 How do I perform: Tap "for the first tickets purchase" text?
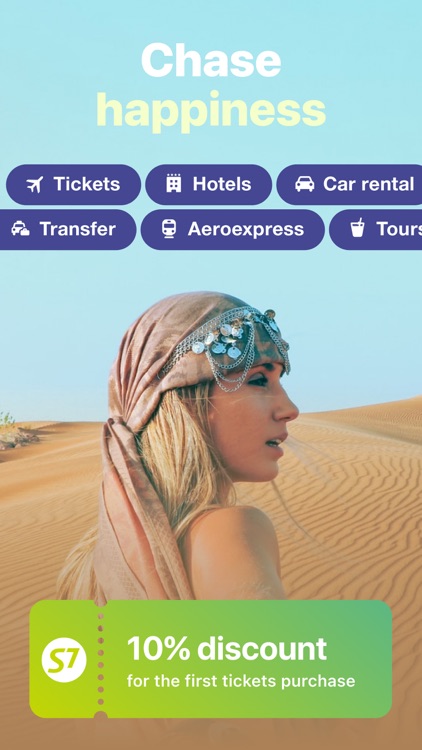point(241,681)
